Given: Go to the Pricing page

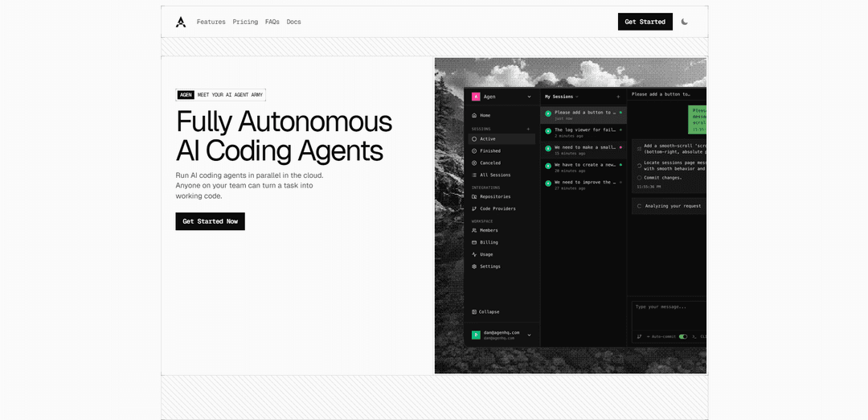Looking at the screenshot, I should pyautogui.click(x=245, y=22).
